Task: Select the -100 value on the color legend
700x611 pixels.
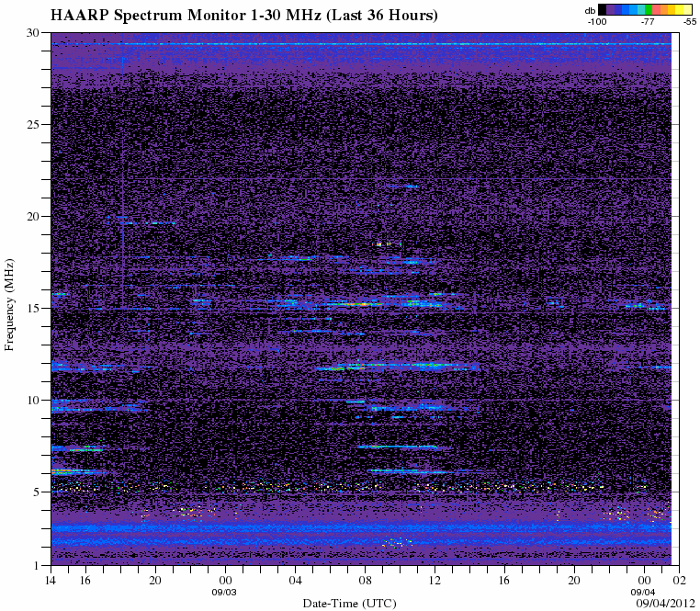Action: (x=597, y=21)
